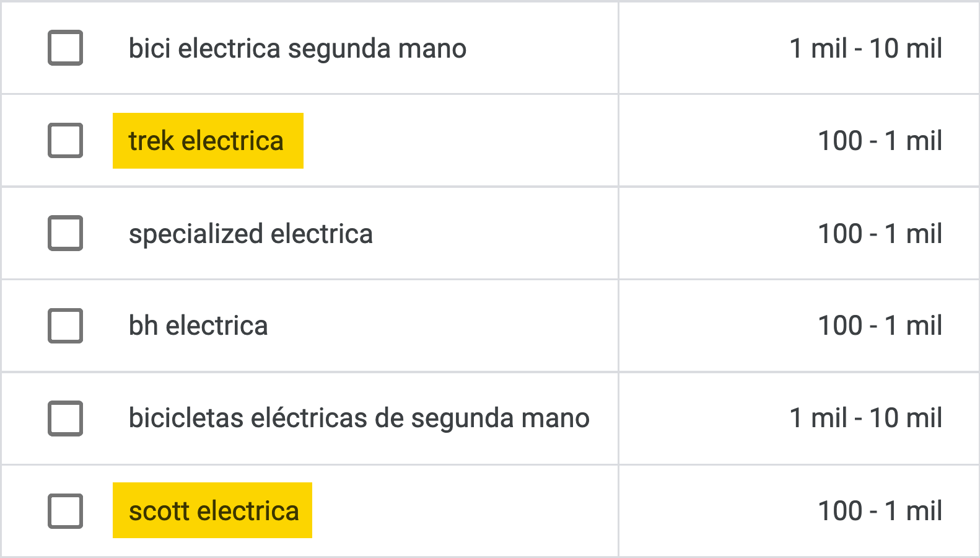Click the keyword text 'specialized electrica'
980x558 pixels.
point(251,234)
